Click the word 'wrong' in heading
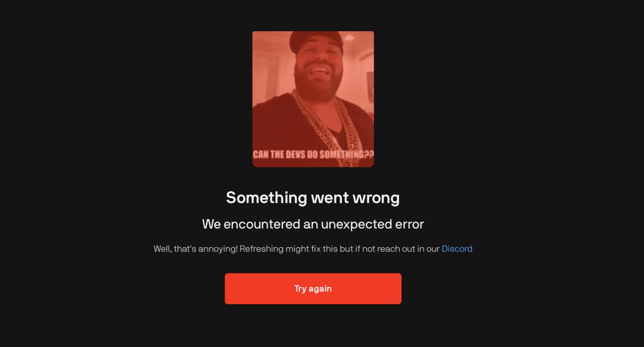Screen dimensions: 644x347 click(376, 197)
